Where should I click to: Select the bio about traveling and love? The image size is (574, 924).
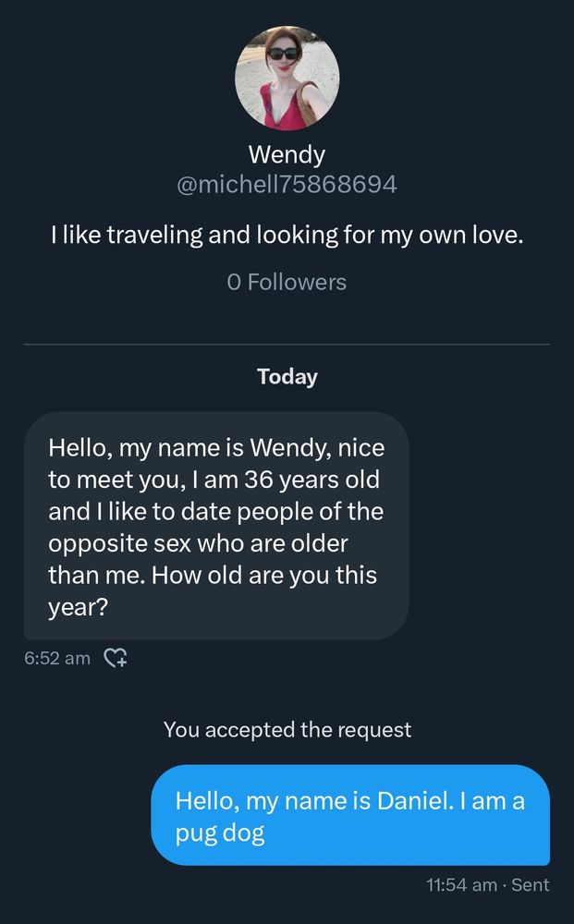287,236
